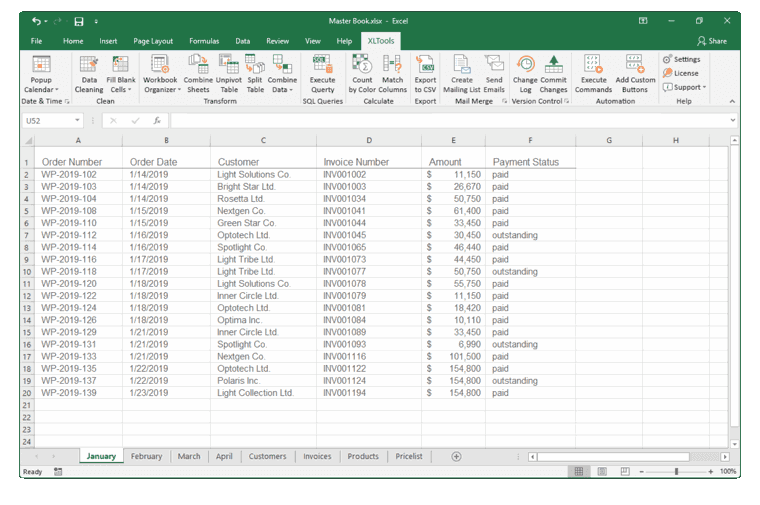Open Send Emails tool
Viewport: 760px width, 505px height.
coord(494,74)
